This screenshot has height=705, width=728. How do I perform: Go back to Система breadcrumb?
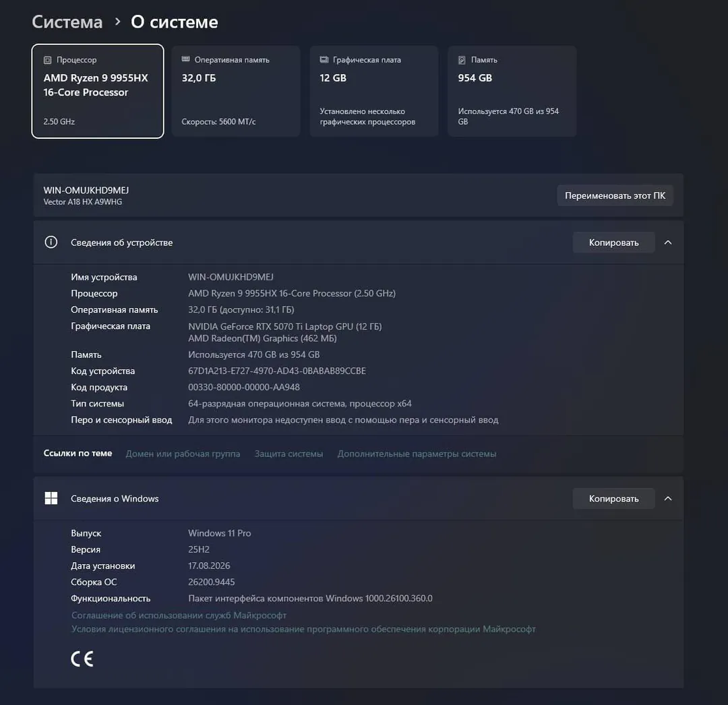click(67, 22)
